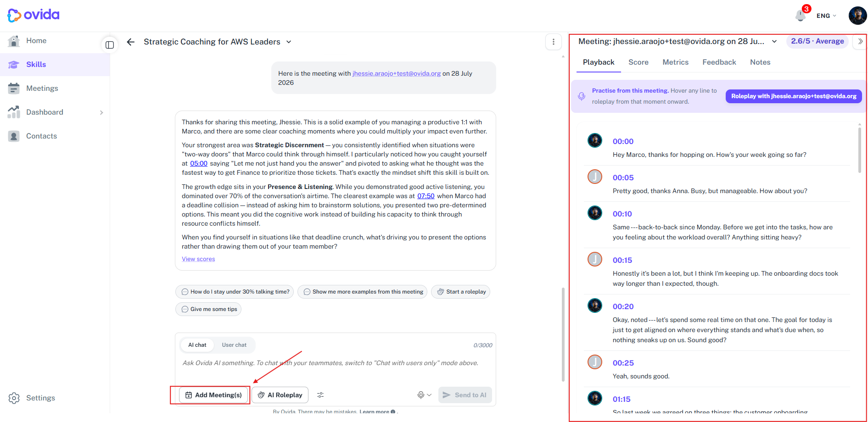Expand the Strategic Coaching skill dropdown
Screen dimensions: 868x422
pos(289,42)
